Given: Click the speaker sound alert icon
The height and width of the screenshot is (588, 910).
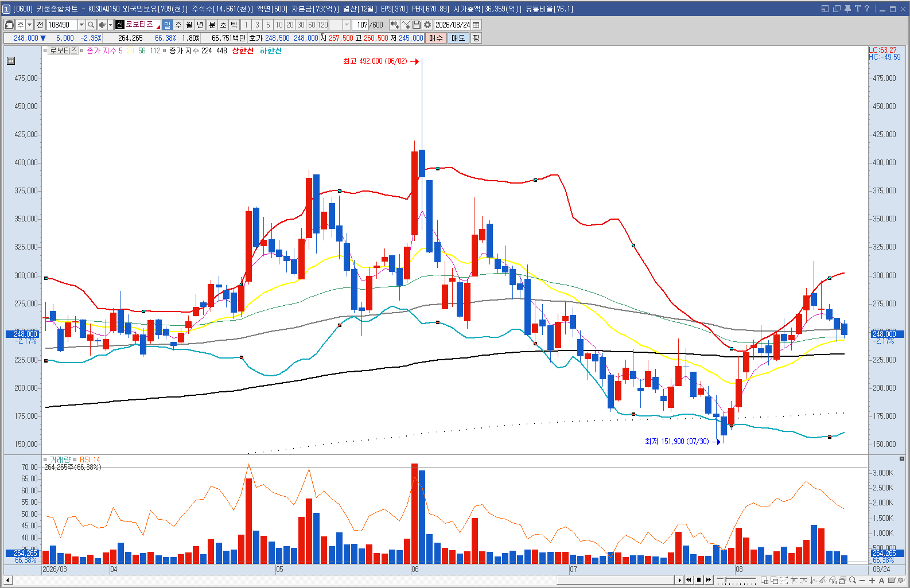Looking at the screenshot, I should [102, 25].
